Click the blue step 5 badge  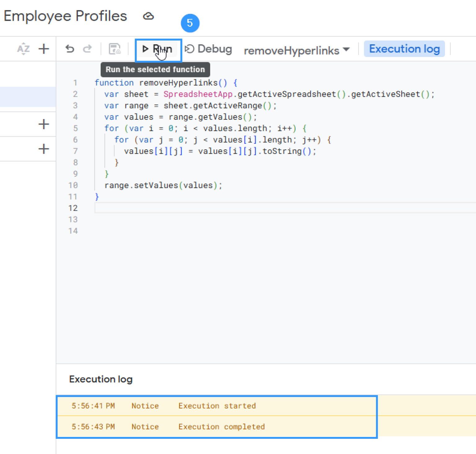click(190, 23)
